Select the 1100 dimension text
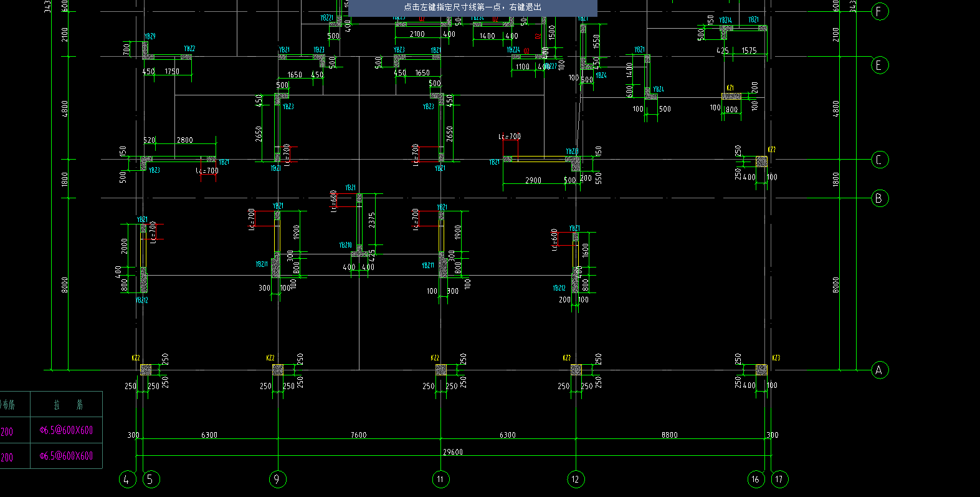This screenshot has width=980, height=497. 523,67
